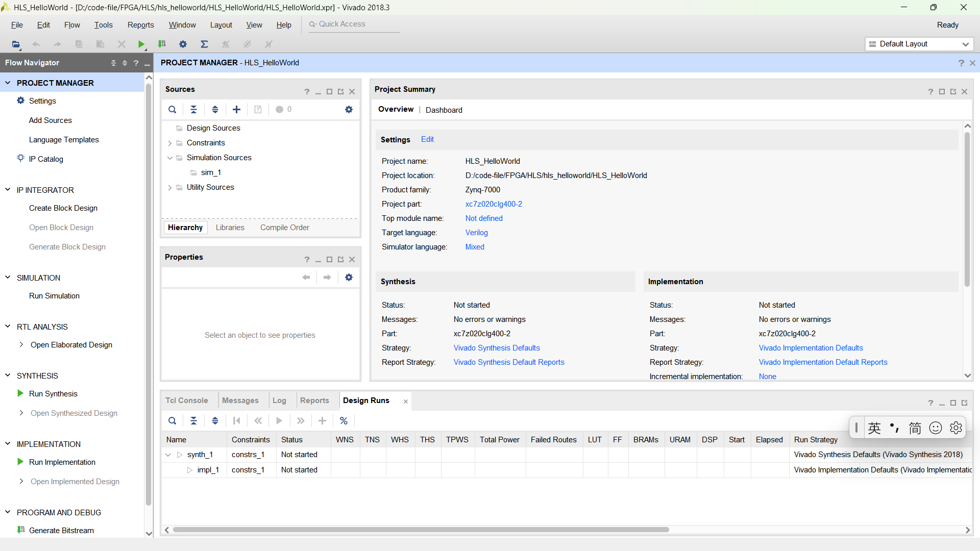Toggle IME English/Chinese mode
Screen dimensions: 980x551
874,428
